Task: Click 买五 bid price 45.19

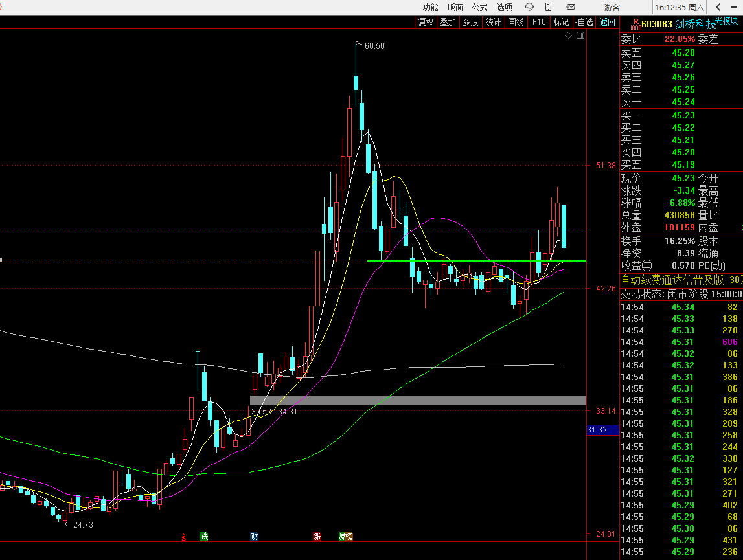Action: [683, 165]
